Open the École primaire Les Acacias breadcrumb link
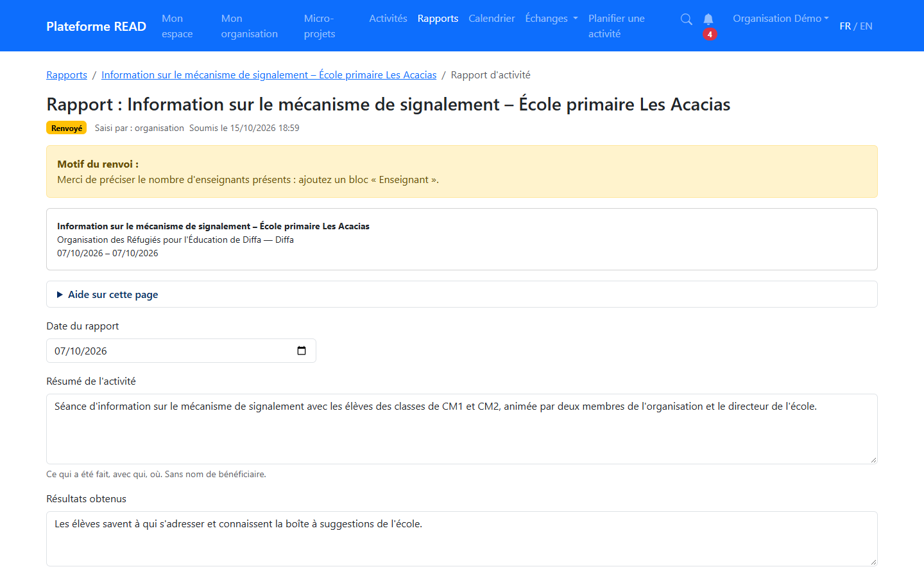The height and width of the screenshot is (578, 924). pyautogui.click(x=269, y=75)
